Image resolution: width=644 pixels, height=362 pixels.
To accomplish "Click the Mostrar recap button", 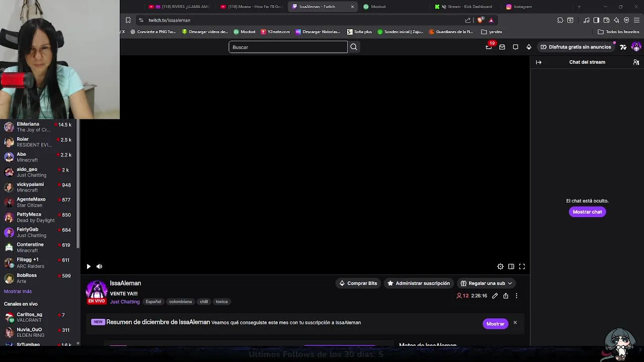I will (495, 324).
